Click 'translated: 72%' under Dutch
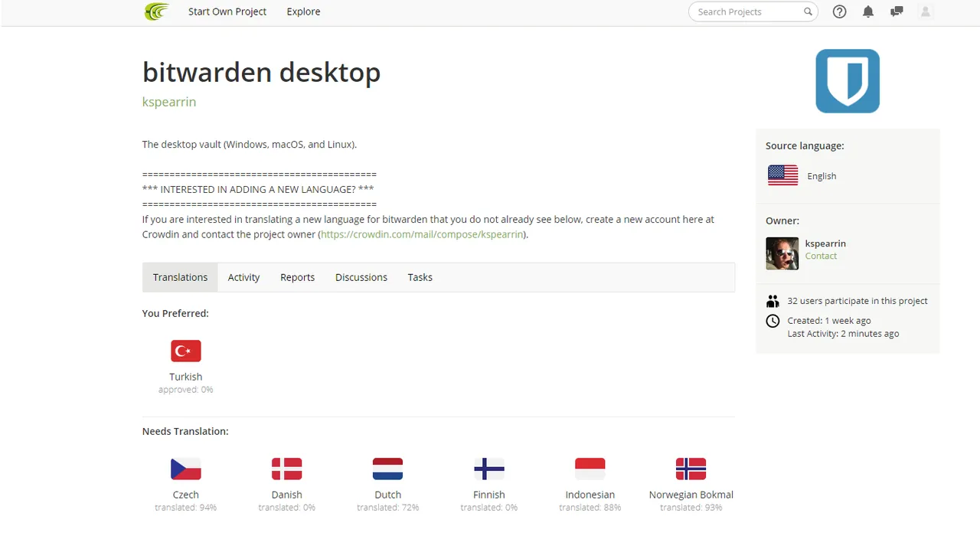 pyautogui.click(x=388, y=508)
